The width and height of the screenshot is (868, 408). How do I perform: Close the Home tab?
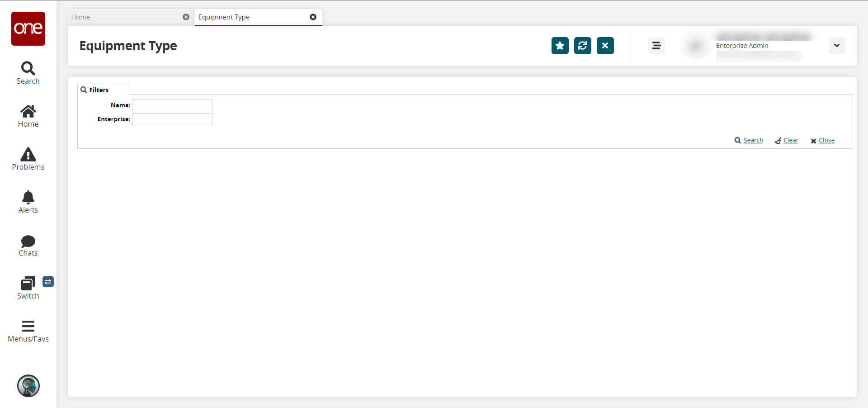(186, 17)
